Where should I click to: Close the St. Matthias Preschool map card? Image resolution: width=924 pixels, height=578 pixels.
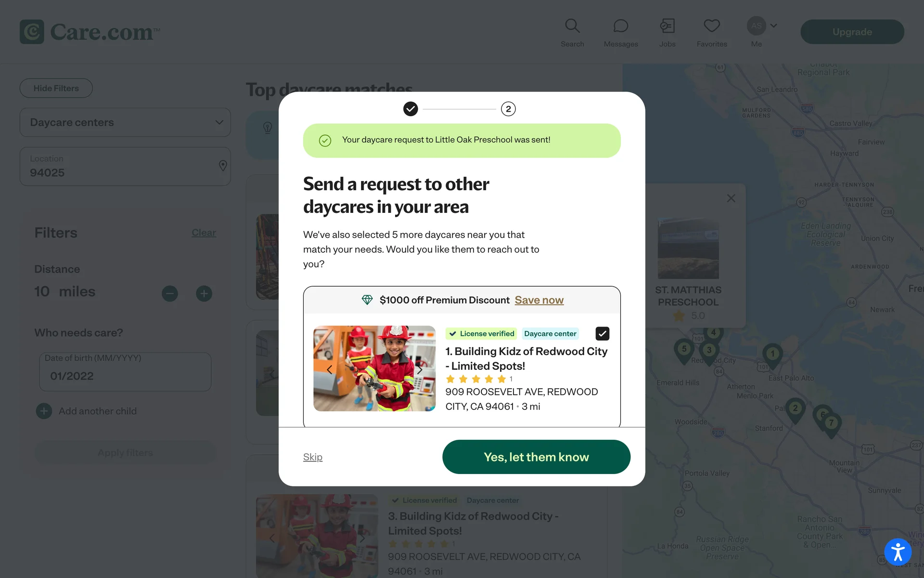(731, 198)
